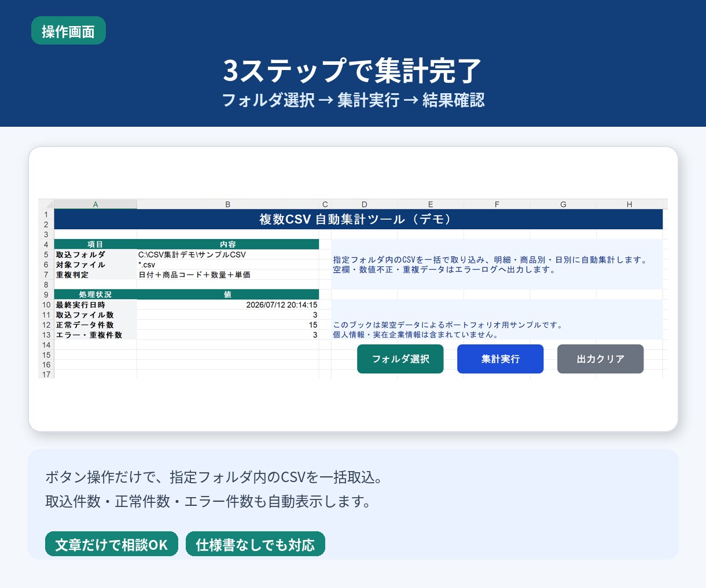Click the 取込フォルダ label cell
The height and width of the screenshot is (588, 706).
[x=95, y=255]
